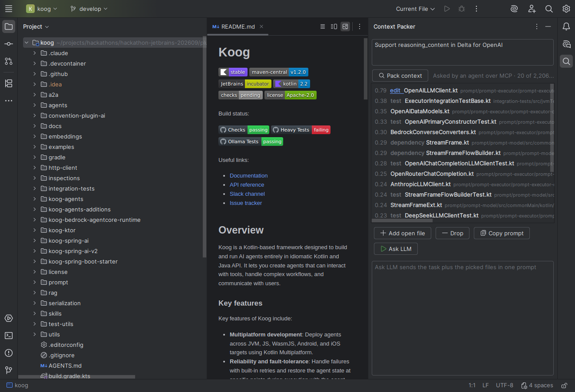Click the Add open file button
The width and height of the screenshot is (575, 392).
click(x=403, y=233)
